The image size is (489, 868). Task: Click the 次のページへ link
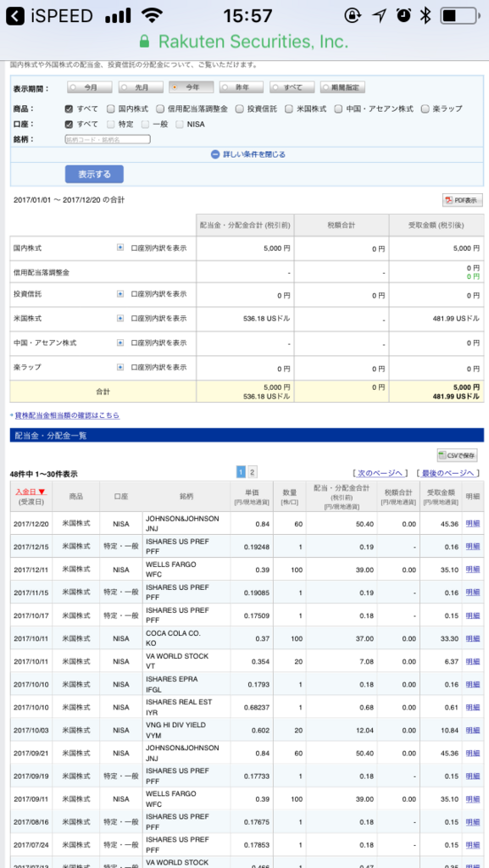[380, 473]
